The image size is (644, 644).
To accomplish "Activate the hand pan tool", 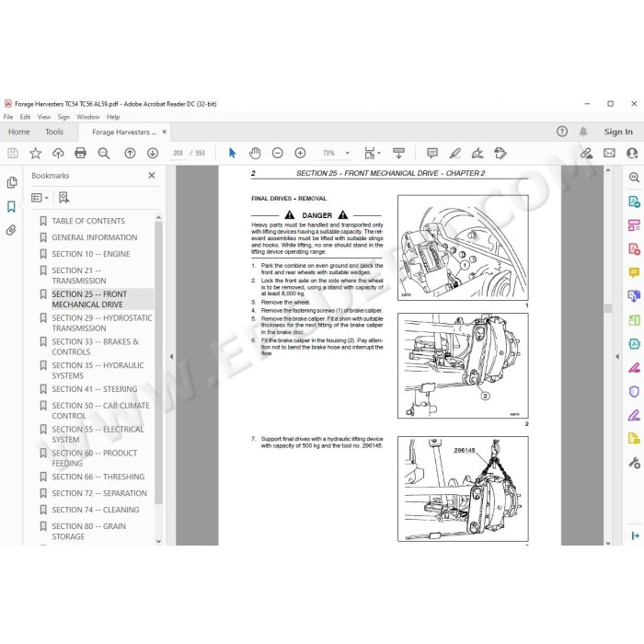I will [x=255, y=154].
